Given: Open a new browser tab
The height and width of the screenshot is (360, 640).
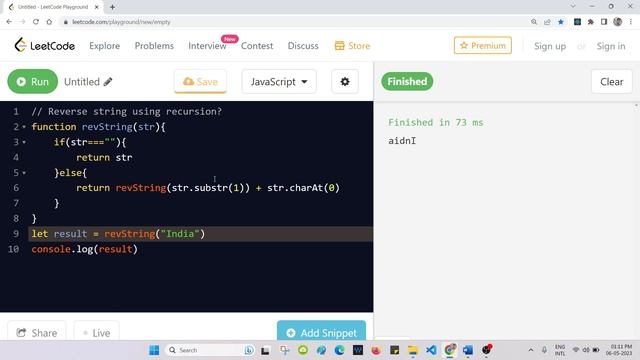Looking at the screenshot, I should pos(112,7).
